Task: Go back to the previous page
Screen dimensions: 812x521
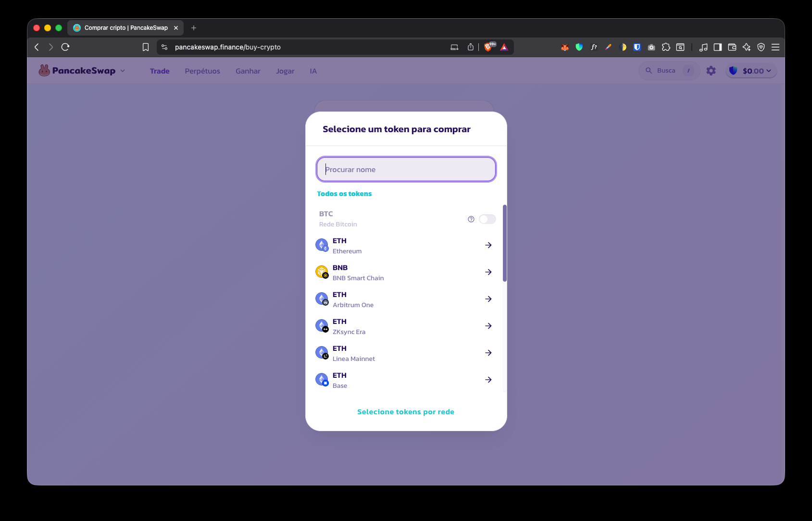Action: coord(37,47)
